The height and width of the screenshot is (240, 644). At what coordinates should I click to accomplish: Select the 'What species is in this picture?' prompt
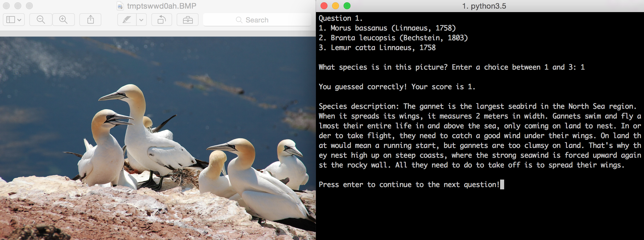[x=383, y=67]
